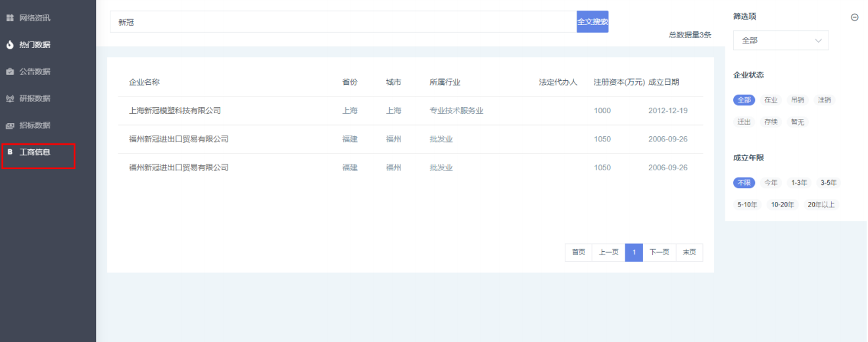Expand the 全部 filter dropdown
The image size is (868, 342).
pyautogui.click(x=781, y=41)
